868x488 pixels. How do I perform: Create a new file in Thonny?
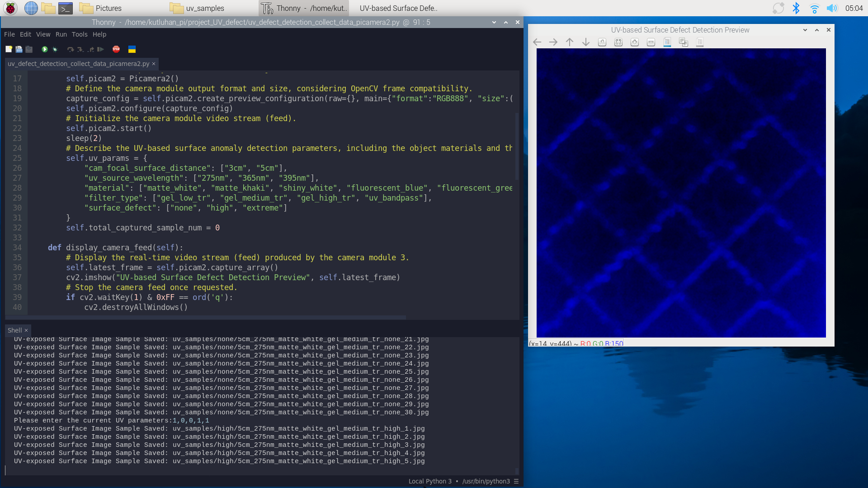[x=9, y=49]
